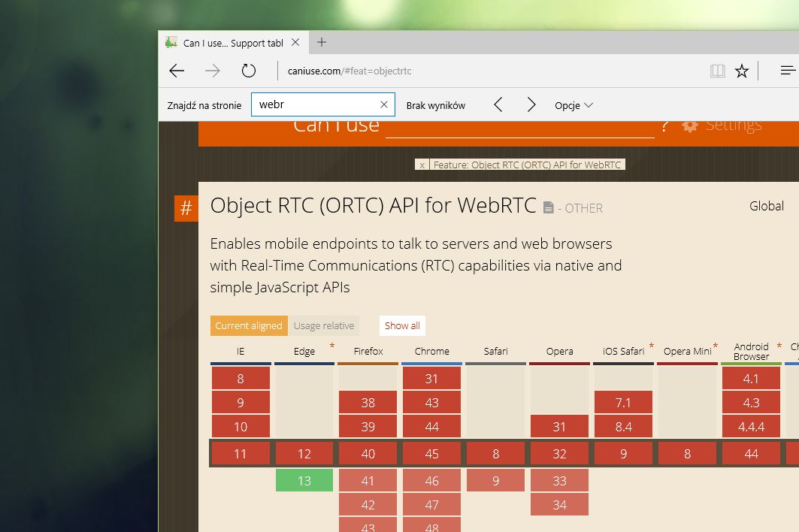Reload the page with refresh icon
The image size is (799, 532).
[249, 71]
